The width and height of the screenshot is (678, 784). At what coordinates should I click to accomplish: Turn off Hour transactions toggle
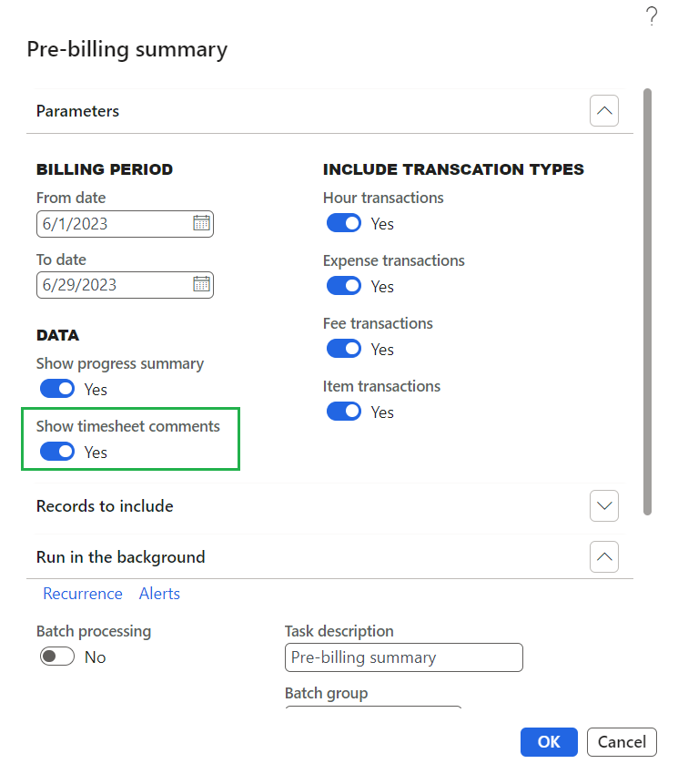click(x=344, y=224)
